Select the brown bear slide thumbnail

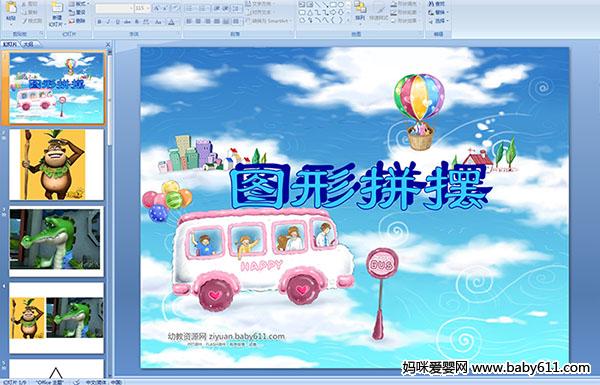tap(57, 165)
